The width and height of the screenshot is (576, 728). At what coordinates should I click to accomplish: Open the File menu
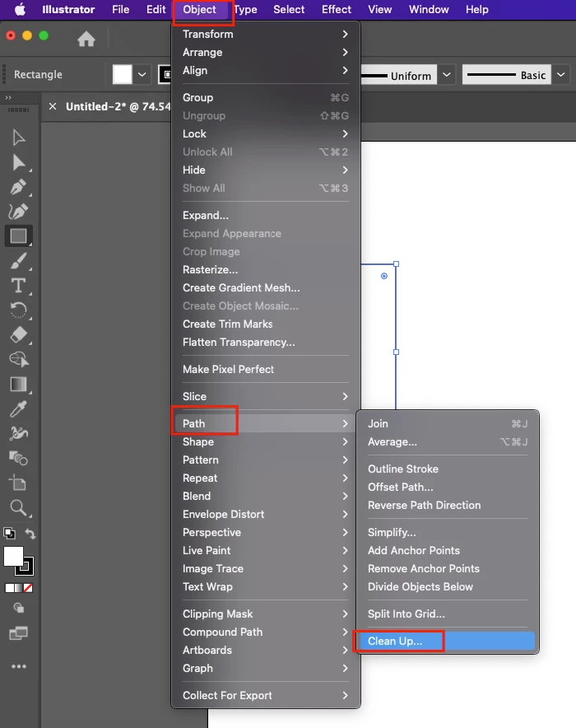click(x=121, y=9)
